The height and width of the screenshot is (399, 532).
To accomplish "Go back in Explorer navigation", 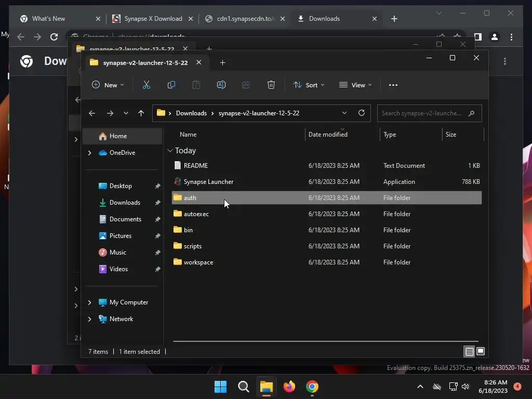I will click(x=92, y=113).
